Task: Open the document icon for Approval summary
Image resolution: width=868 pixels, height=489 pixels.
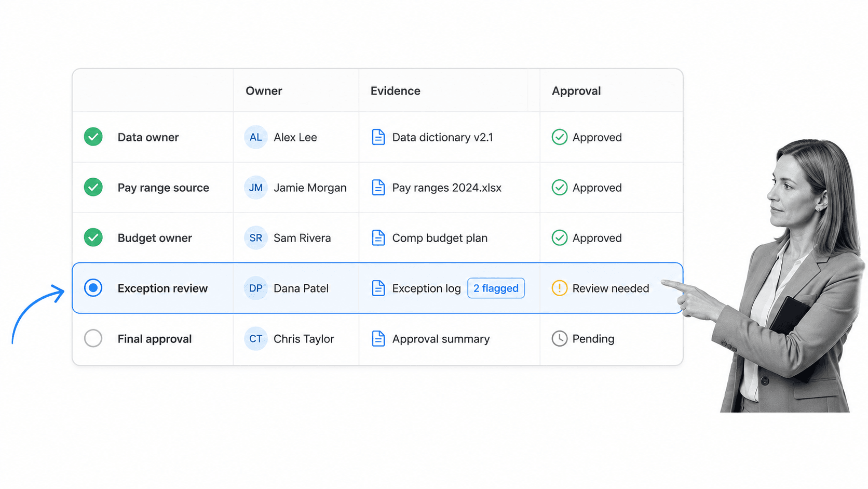Action: (x=378, y=339)
